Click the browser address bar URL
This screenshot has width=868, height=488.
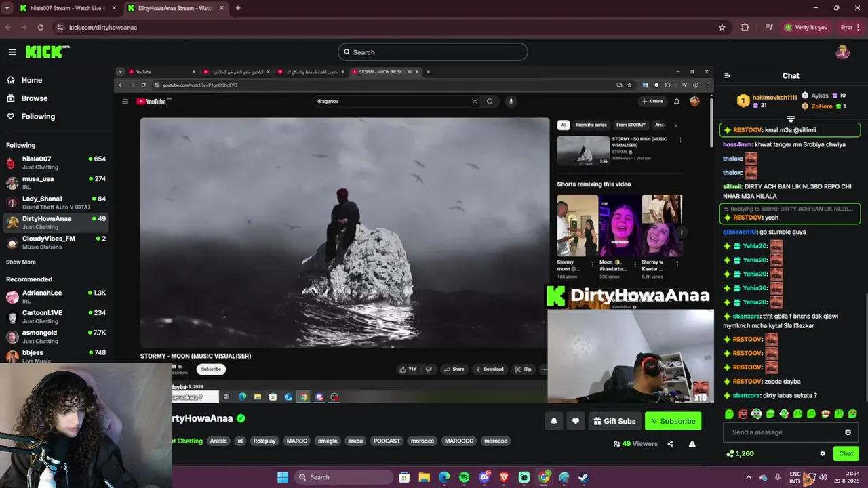click(103, 27)
